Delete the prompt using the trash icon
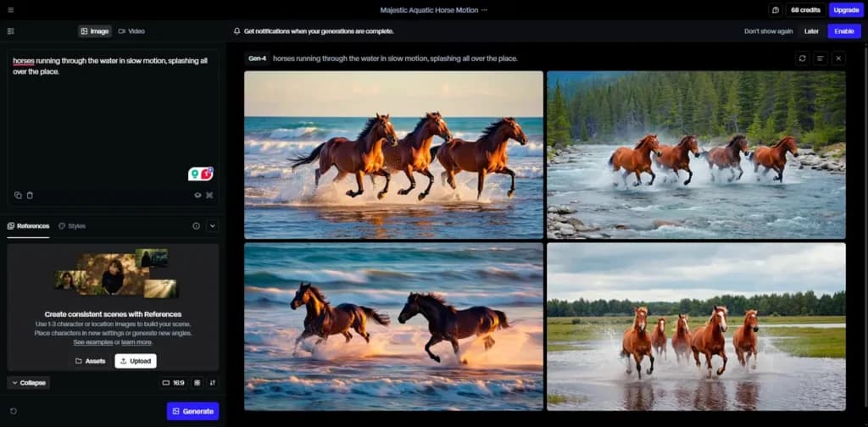Viewport: 868px width, 427px height. (x=30, y=195)
